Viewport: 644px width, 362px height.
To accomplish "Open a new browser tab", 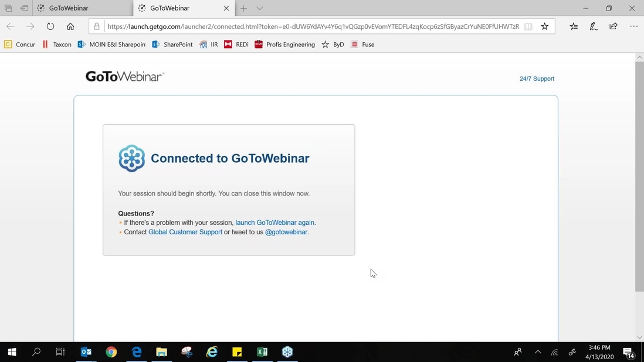I will click(x=243, y=8).
